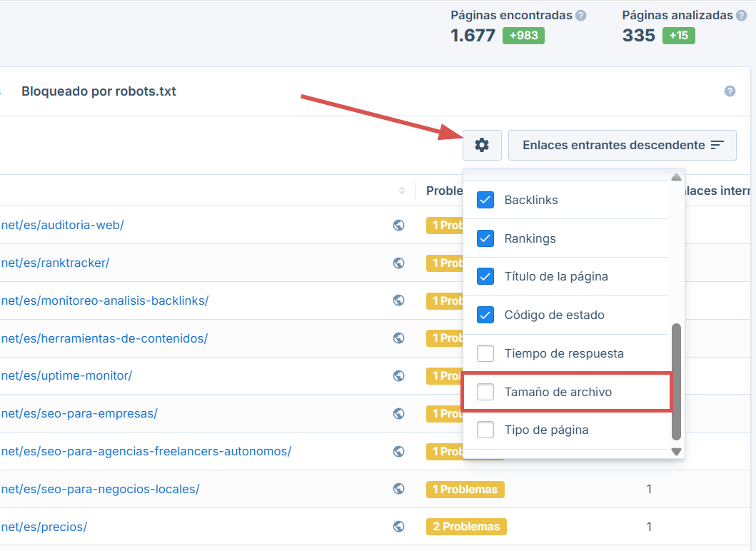The height and width of the screenshot is (551, 756).
Task: Select Tipo de página menu entry
Action: click(546, 430)
